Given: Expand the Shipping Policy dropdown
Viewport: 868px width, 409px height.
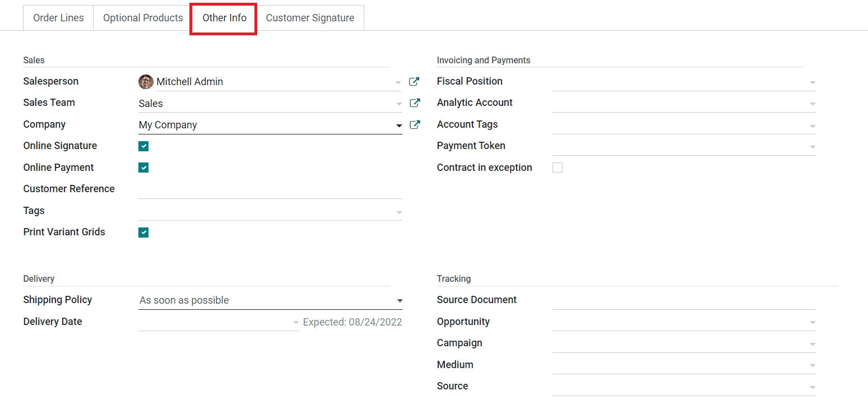Looking at the screenshot, I should 400,301.
